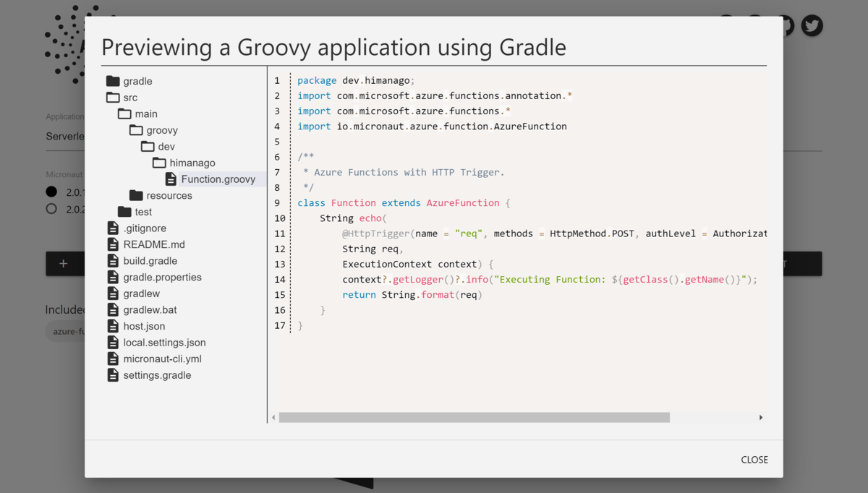The height and width of the screenshot is (493, 868).
Task: Open the .gitignore file name
Action: click(145, 228)
